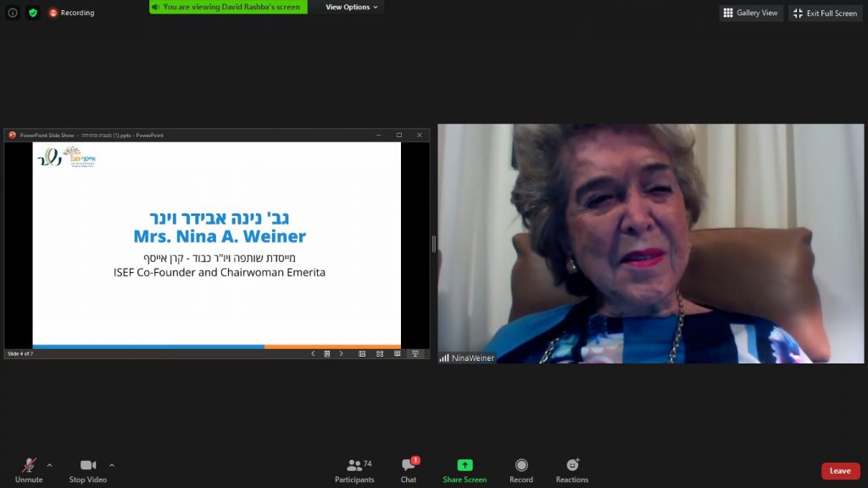The image size is (868, 488).
Task: Click the divider handle between screen and video
Action: (x=434, y=244)
